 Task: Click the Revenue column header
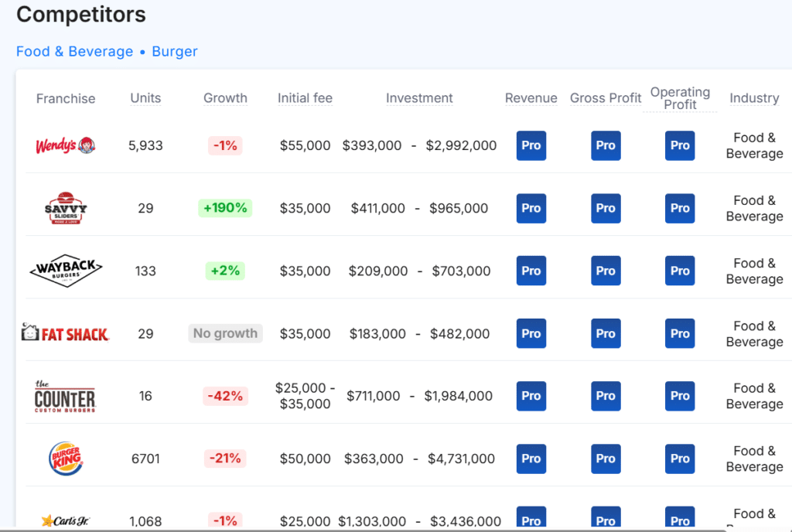point(531,98)
